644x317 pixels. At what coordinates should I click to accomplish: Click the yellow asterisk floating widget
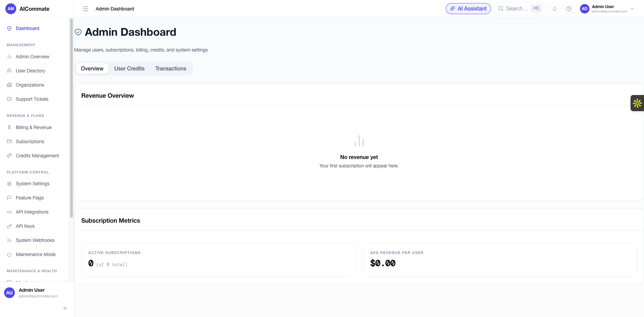637,103
